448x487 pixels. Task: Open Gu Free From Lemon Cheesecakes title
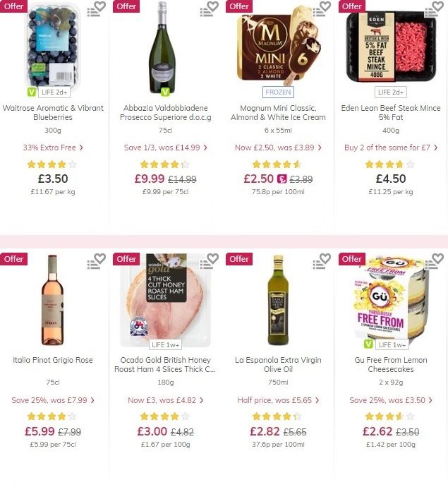tap(391, 365)
